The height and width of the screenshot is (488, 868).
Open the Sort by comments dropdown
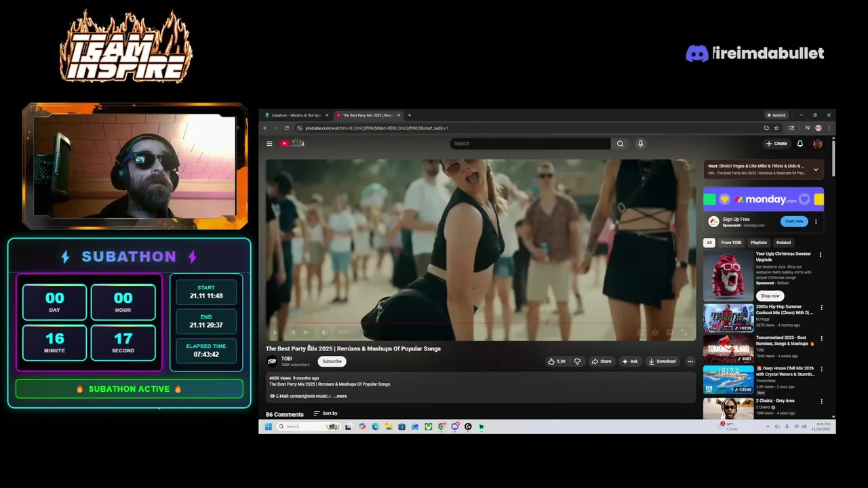pos(325,413)
